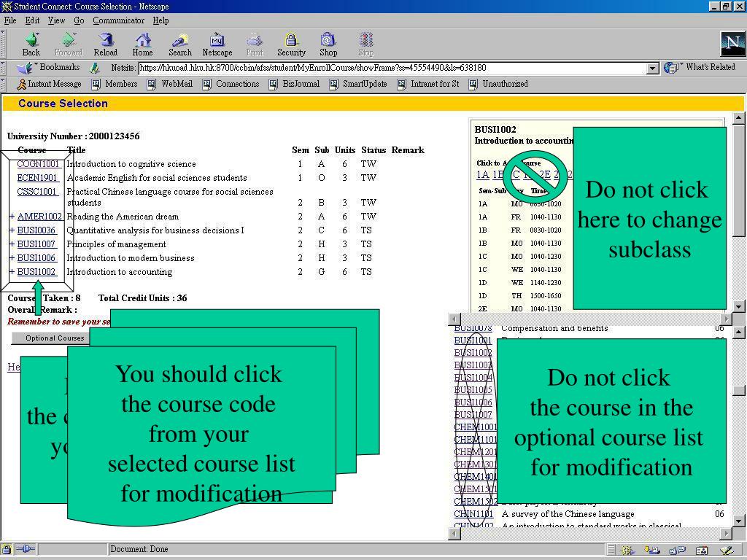Open BizJournal personal toolbar link
Image resolution: width=747 pixels, height=560 pixels.
pyautogui.click(x=294, y=84)
